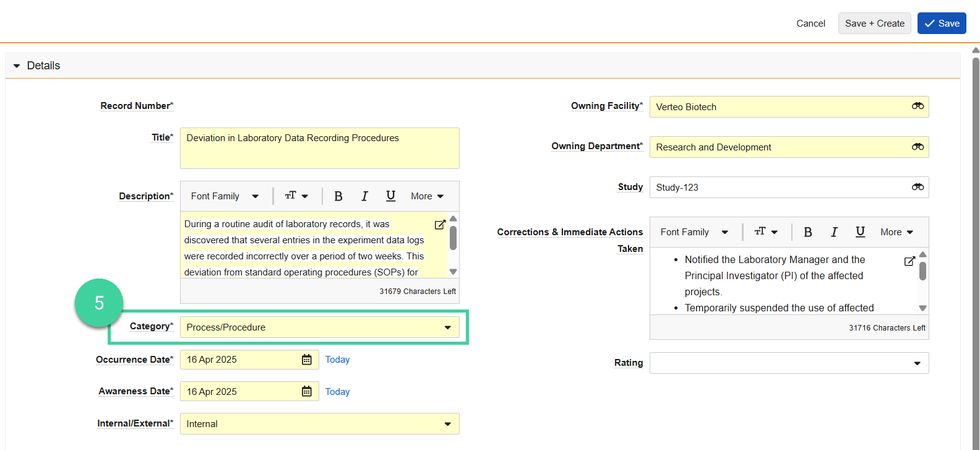Set Occurrence Date to Today
980x450 pixels.
tap(337, 360)
